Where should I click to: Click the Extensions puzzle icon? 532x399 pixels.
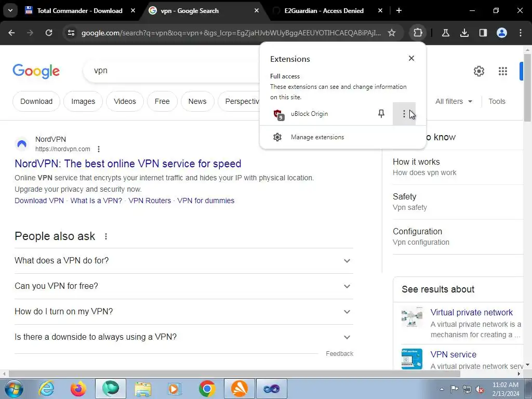[418, 33]
